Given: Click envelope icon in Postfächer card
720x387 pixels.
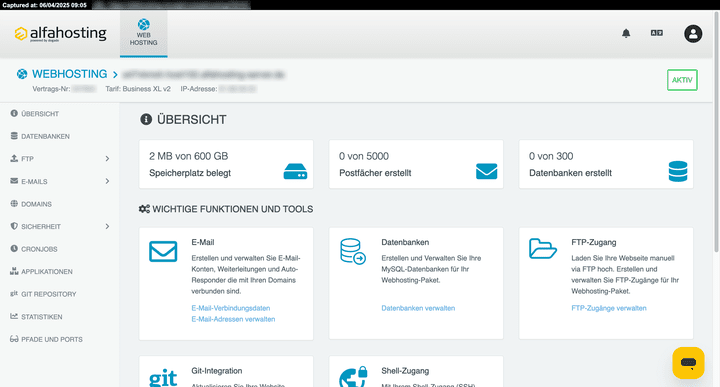Looking at the screenshot, I should tap(487, 171).
